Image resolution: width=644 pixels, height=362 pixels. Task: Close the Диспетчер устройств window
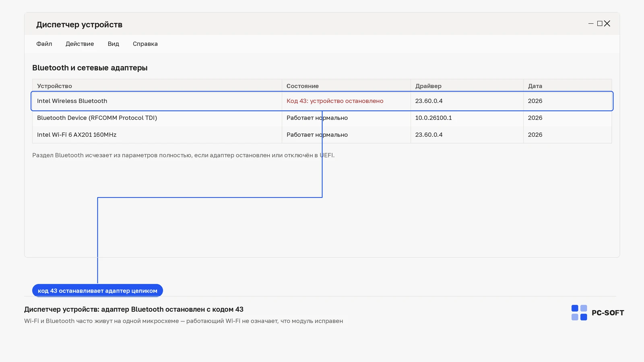[607, 24]
